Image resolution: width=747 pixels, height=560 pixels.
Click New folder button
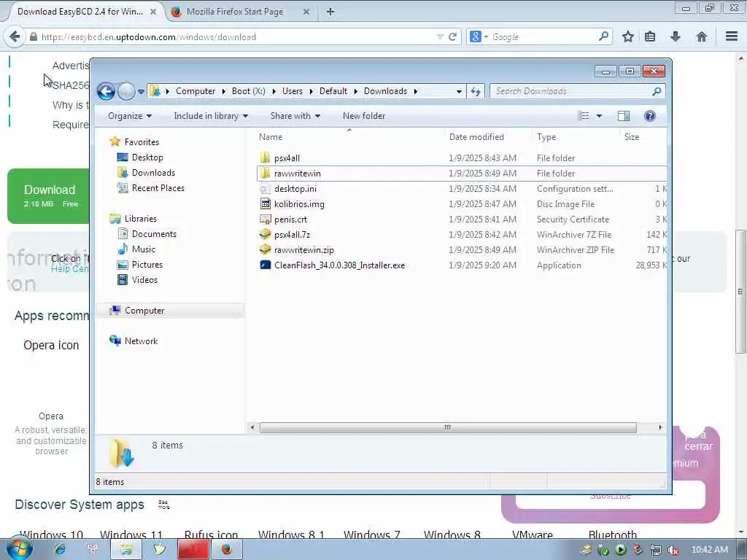pos(364,116)
